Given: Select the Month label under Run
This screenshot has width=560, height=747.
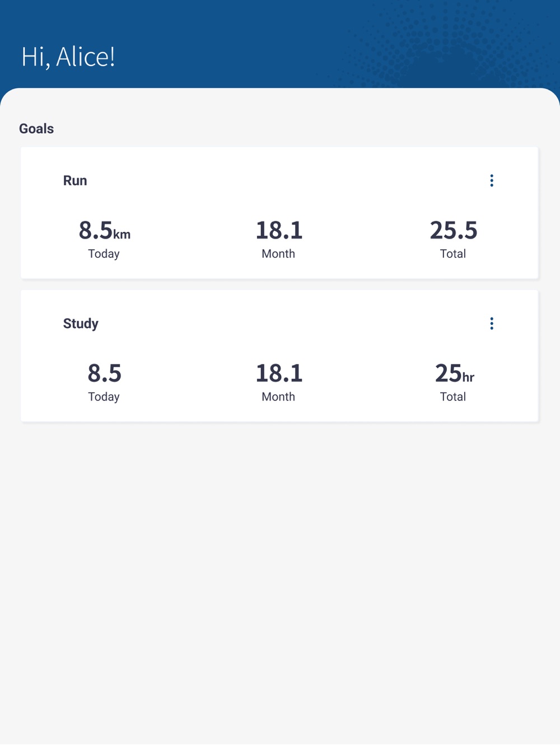Looking at the screenshot, I should point(278,254).
